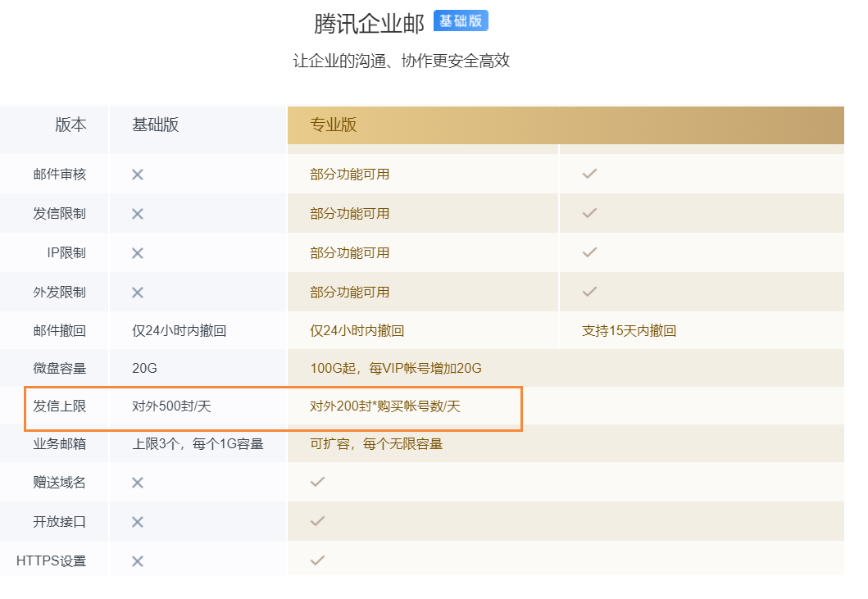The image size is (868, 599).
Task: Click the 20G 微盘容量 value
Action: click(x=144, y=368)
